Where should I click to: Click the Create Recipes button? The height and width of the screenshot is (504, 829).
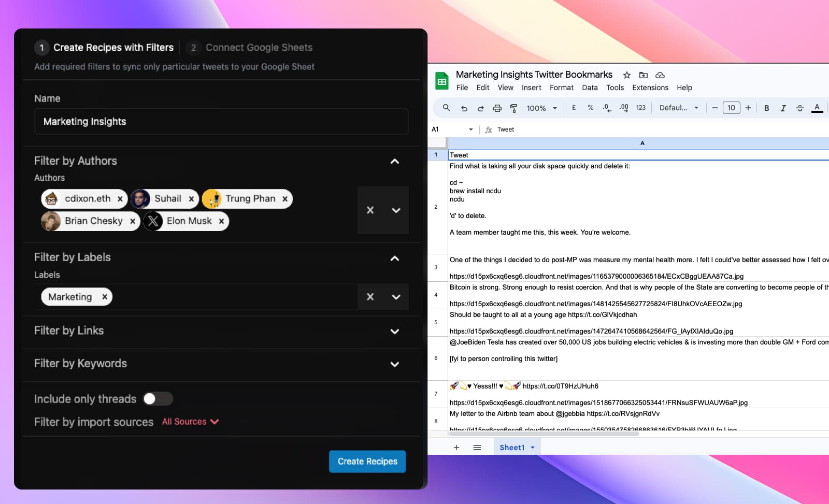367,462
